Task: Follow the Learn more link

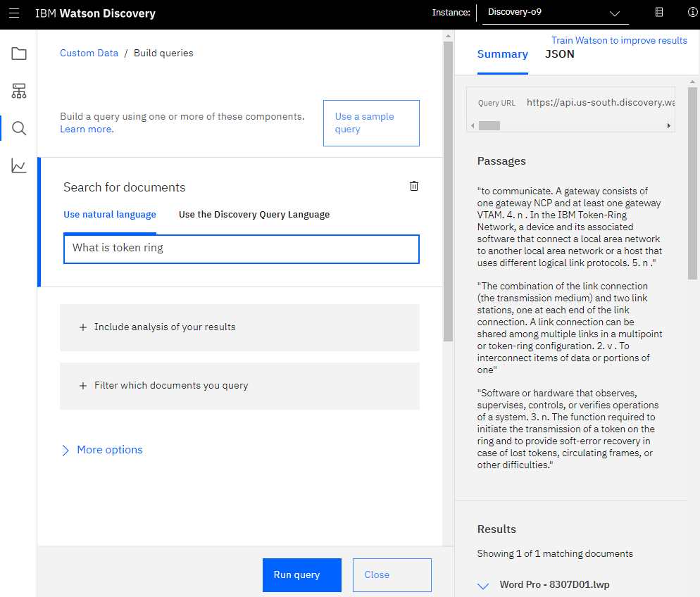Action: (x=87, y=130)
